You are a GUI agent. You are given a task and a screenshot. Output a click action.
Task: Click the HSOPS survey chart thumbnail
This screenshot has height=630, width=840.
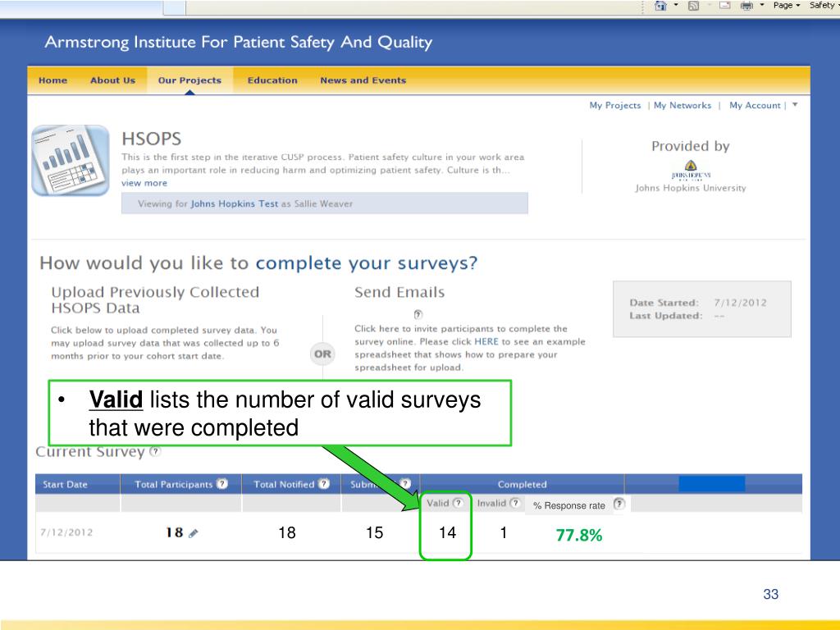71,160
